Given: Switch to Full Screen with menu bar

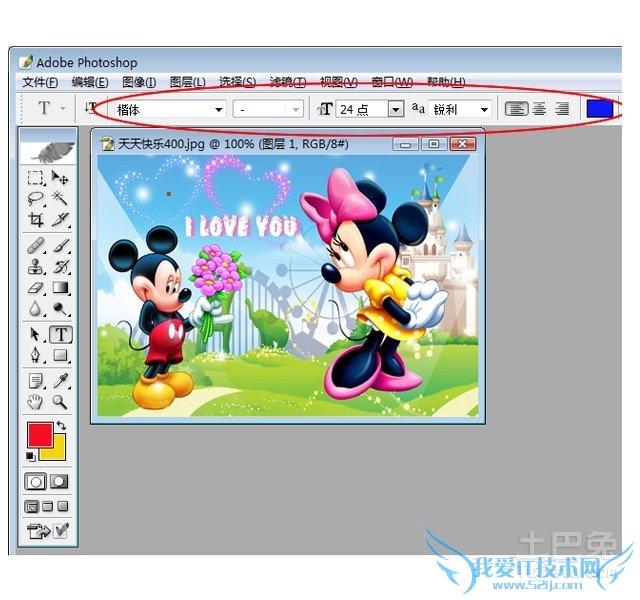Looking at the screenshot, I should tap(48, 507).
